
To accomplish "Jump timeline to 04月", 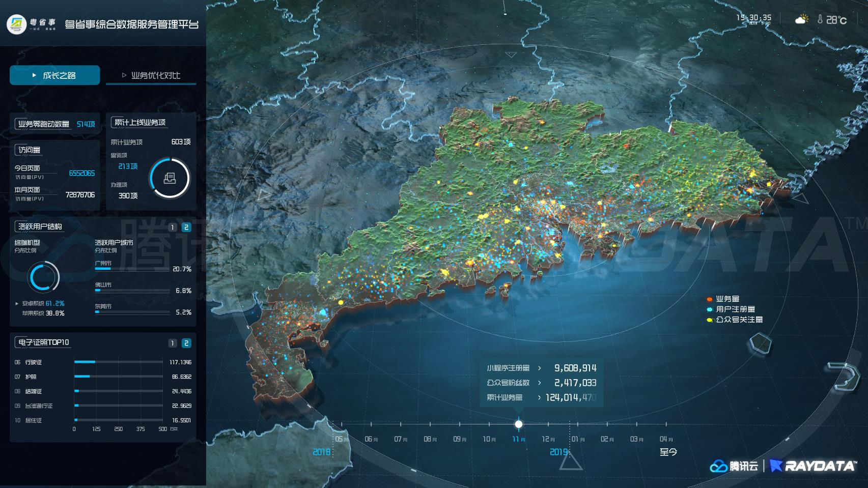I will (x=666, y=439).
